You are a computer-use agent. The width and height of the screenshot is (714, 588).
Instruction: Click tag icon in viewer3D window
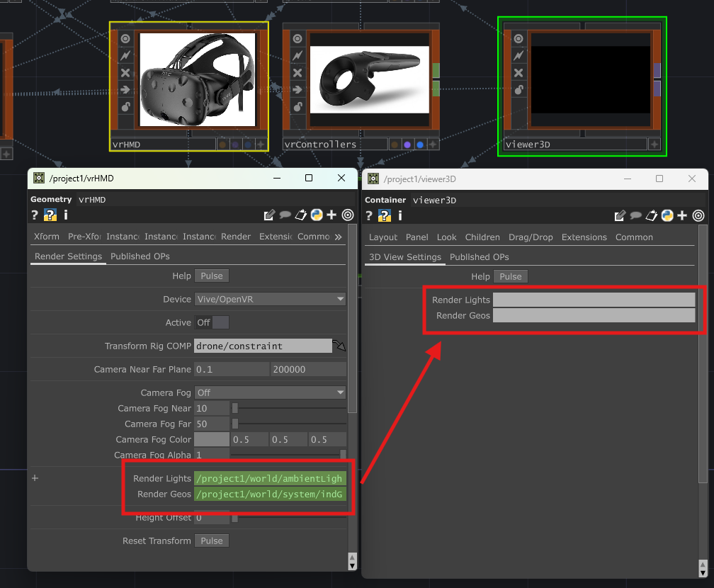click(652, 216)
